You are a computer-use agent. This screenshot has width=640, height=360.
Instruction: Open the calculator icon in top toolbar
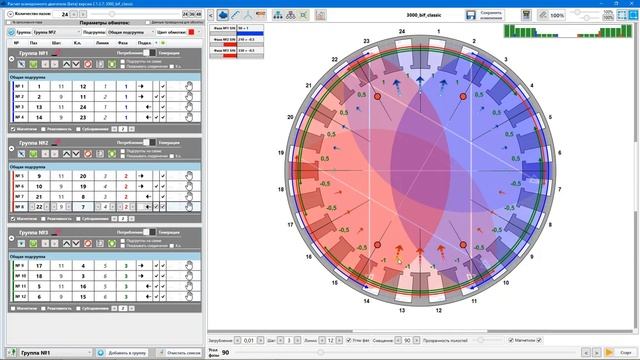coord(527,15)
